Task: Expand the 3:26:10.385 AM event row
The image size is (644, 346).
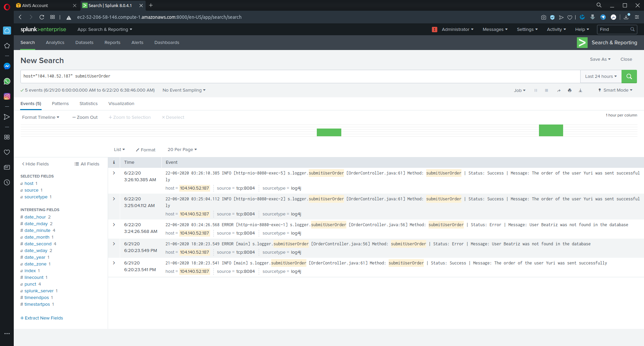Action: [114, 173]
